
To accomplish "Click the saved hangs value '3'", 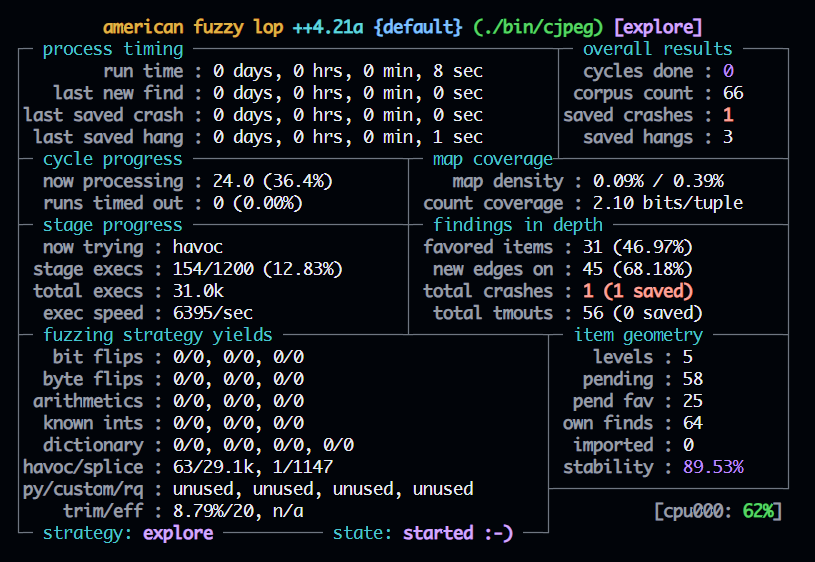I will coord(728,137).
